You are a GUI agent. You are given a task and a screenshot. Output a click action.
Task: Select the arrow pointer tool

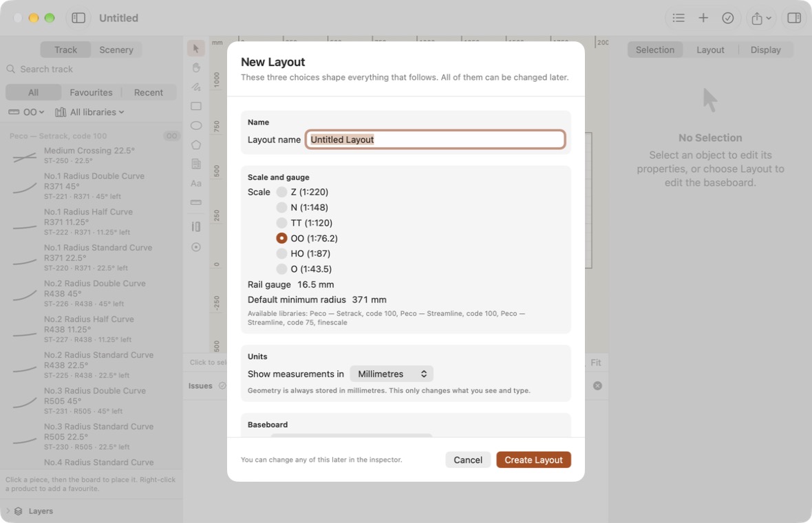[x=195, y=48]
